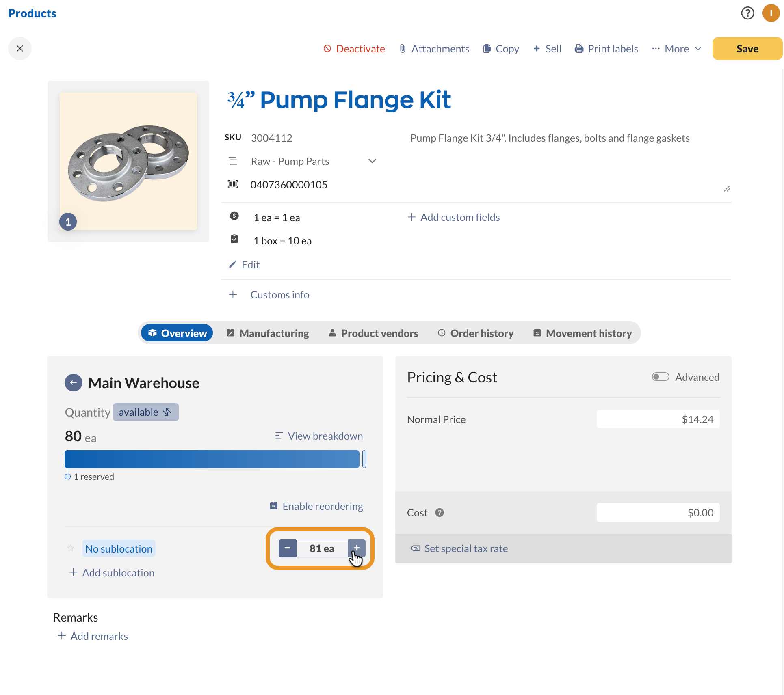The width and height of the screenshot is (784, 695).
Task: Click the Normal Price field $14.24
Action: (658, 419)
